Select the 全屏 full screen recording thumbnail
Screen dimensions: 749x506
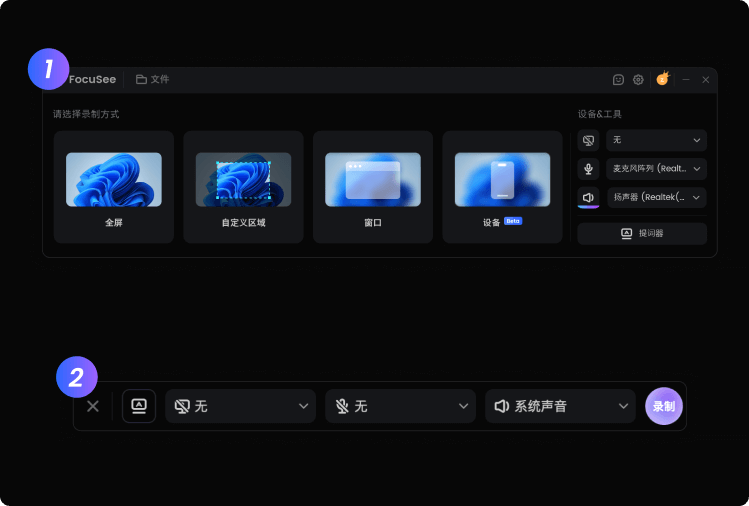114,180
